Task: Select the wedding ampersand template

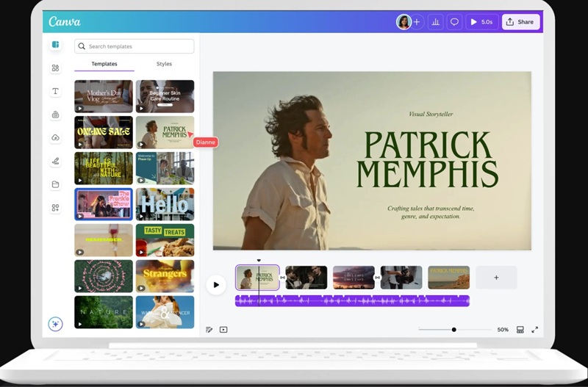Action: (x=165, y=312)
